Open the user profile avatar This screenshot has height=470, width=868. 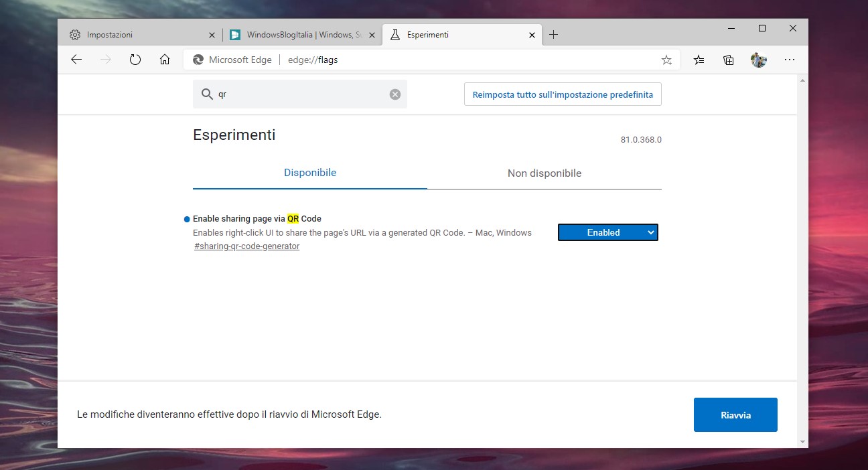(758, 60)
